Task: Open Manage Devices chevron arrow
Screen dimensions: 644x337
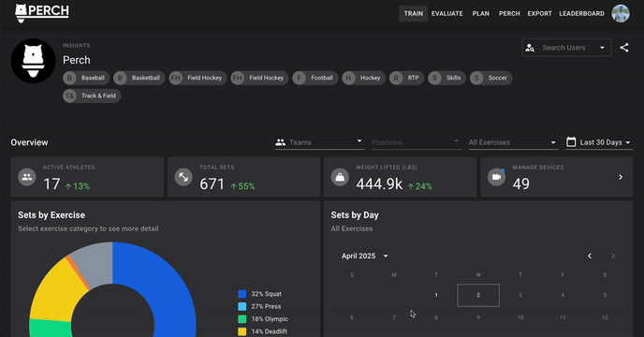Action: tap(621, 177)
